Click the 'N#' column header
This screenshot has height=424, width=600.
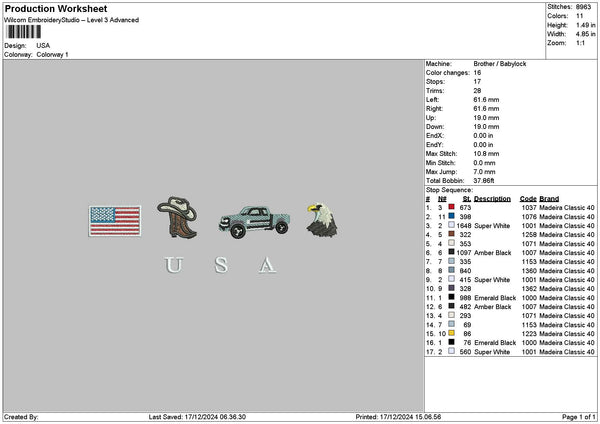[442, 199]
